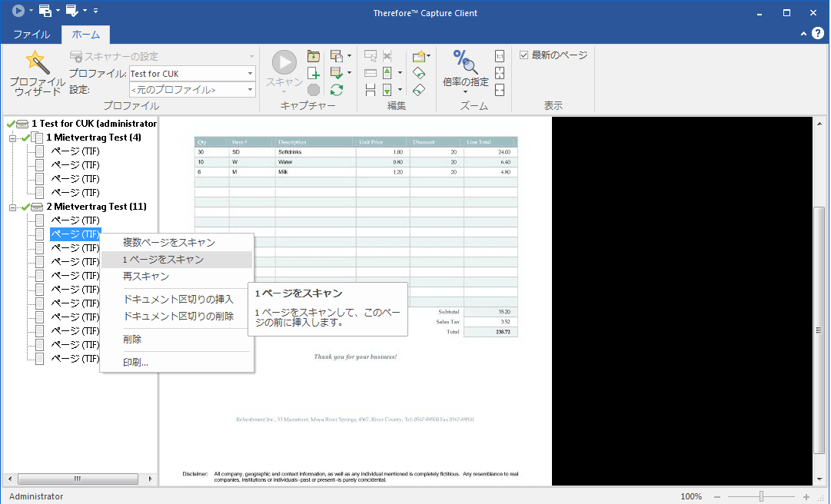Open the arrow beside move page down icon
The image size is (831, 504).
(401, 90)
